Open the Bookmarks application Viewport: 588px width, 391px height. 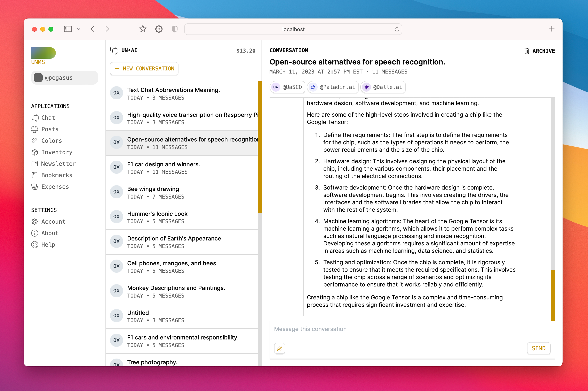coord(57,175)
